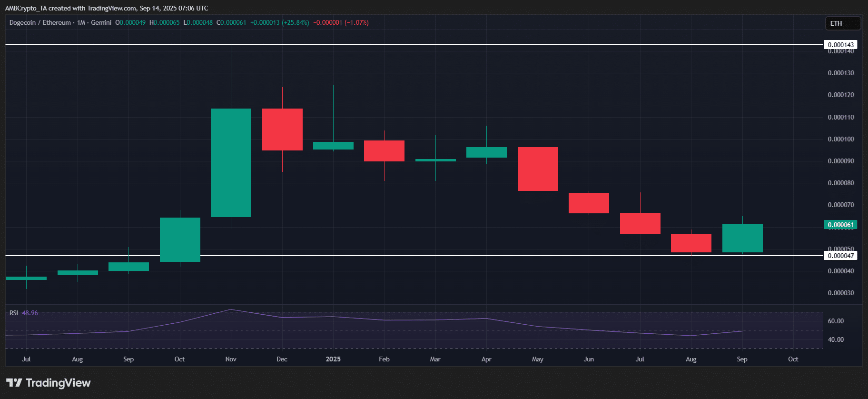Click the 2025 label on time axis
Screen dimensions: 868x399
tap(333, 359)
